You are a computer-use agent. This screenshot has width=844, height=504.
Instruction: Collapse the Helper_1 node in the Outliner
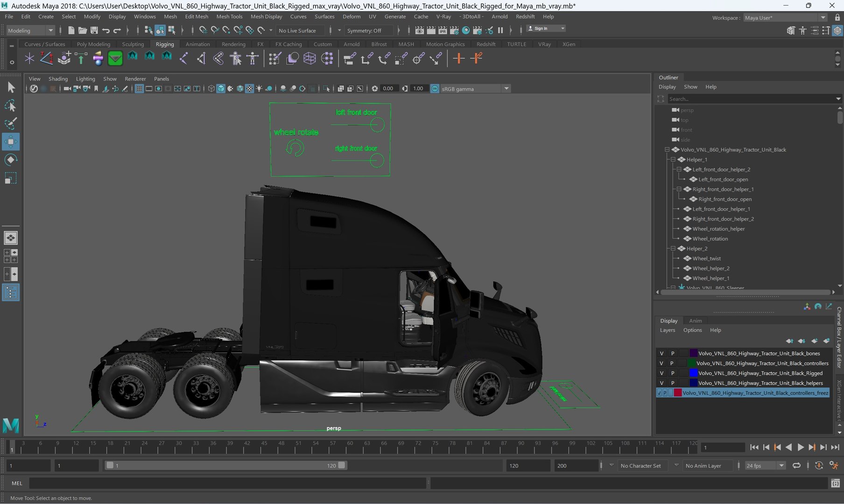[673, 160]
